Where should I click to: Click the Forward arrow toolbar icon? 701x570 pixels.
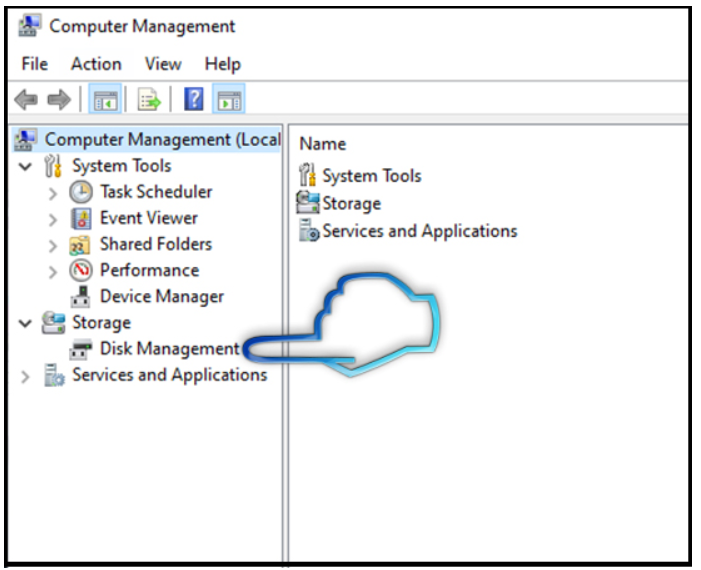[x=59, y=99]
